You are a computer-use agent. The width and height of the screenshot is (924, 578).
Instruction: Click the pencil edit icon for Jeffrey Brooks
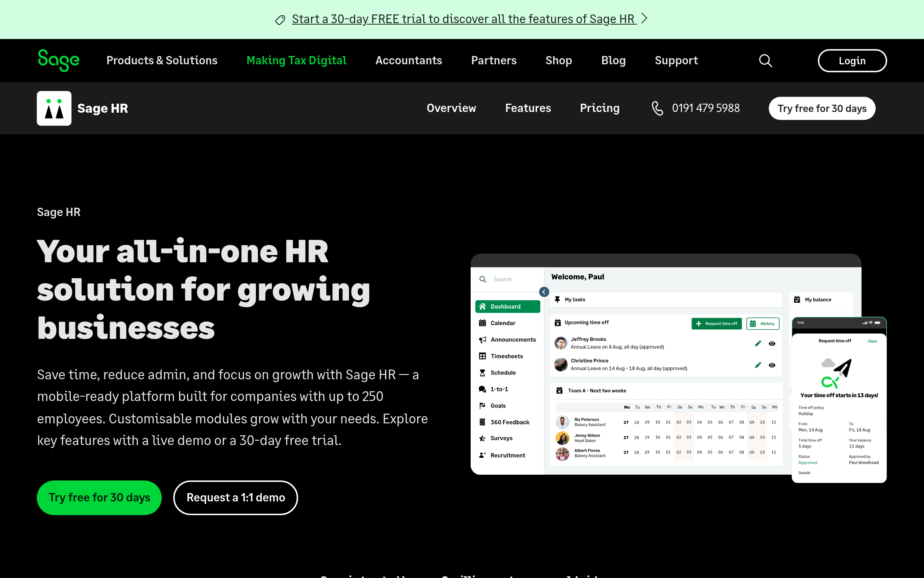click(758, 343)
